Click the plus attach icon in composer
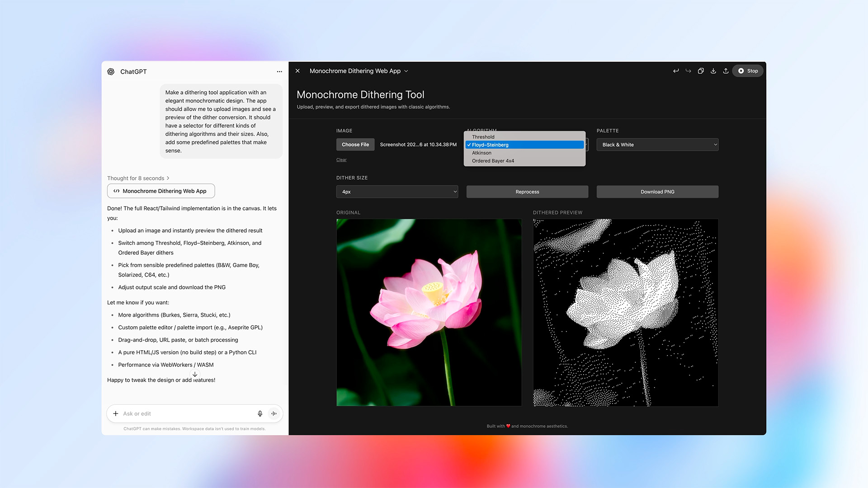Image resolution: width=868 pixels, height=488 pixels. (x=116, y=413)
